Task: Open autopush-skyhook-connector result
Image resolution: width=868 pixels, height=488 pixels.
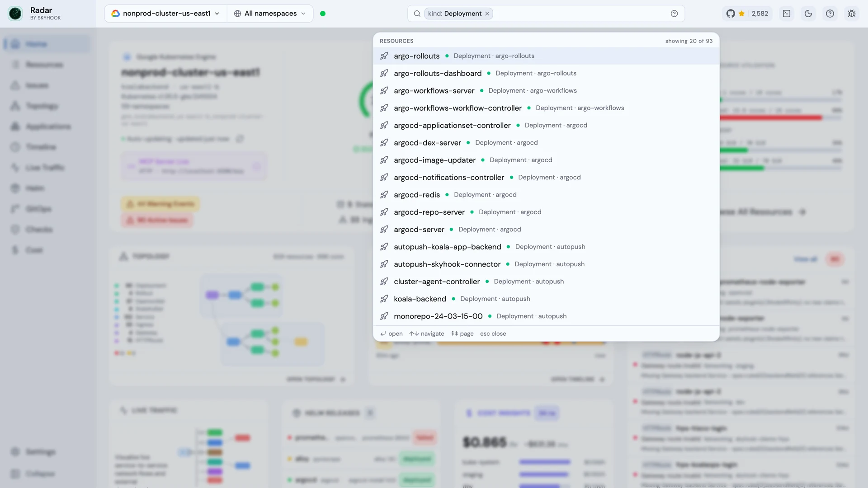Action: [x=546, y=264]
